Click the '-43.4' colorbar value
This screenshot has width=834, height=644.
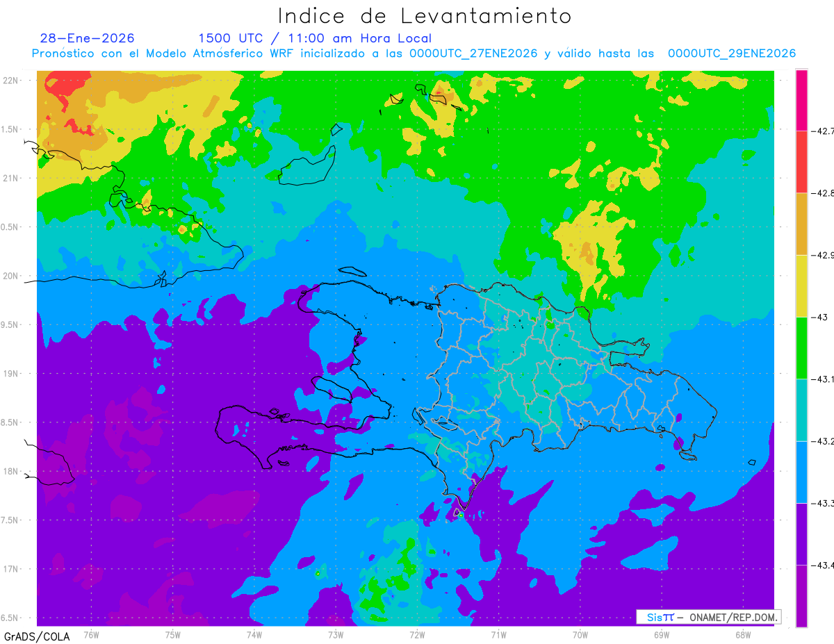pos(824,565)
